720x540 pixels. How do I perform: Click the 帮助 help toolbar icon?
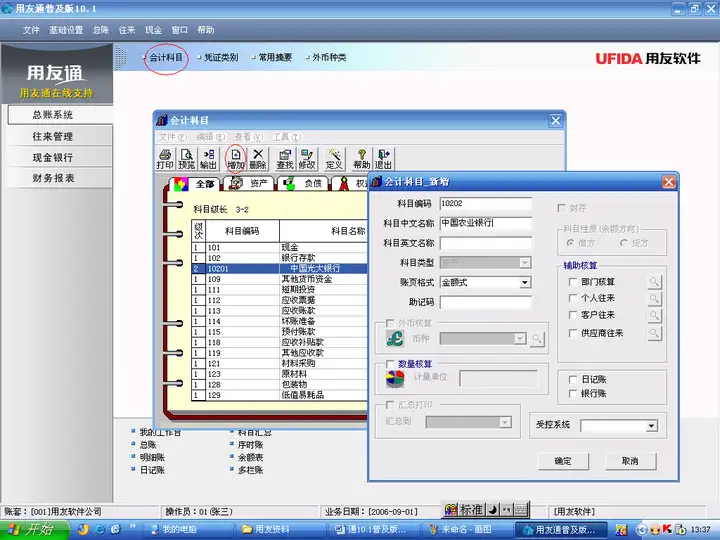pos(361,159)
